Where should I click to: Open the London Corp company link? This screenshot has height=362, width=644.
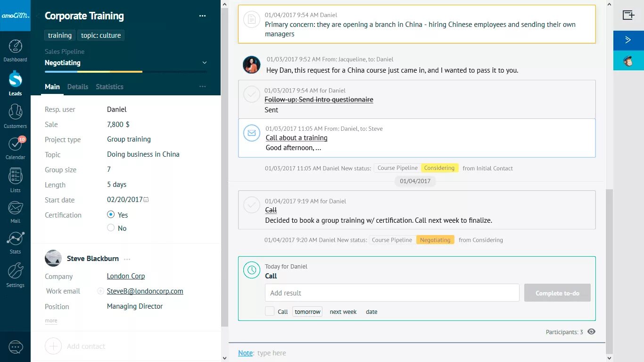(126, 276)
